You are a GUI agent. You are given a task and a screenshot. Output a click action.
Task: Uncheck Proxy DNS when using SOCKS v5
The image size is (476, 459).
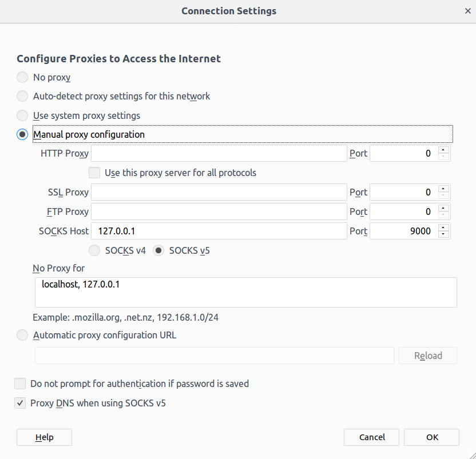point(20,403)
